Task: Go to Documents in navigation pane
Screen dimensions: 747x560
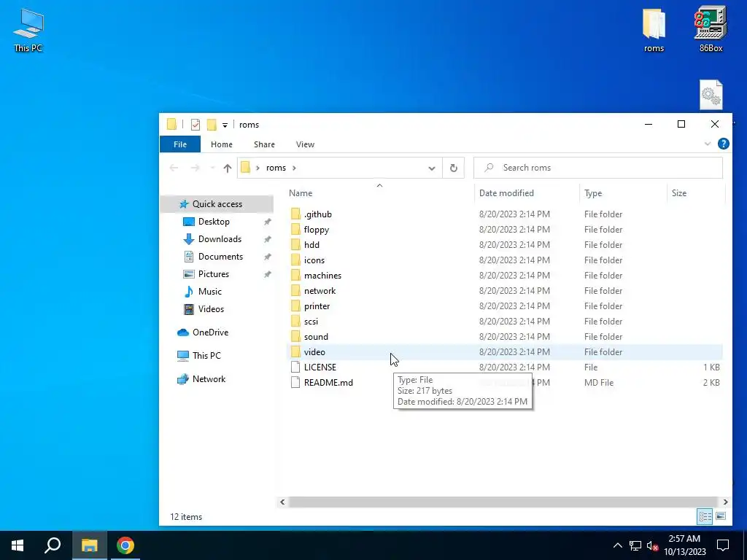Action: (x=220, y=257)
